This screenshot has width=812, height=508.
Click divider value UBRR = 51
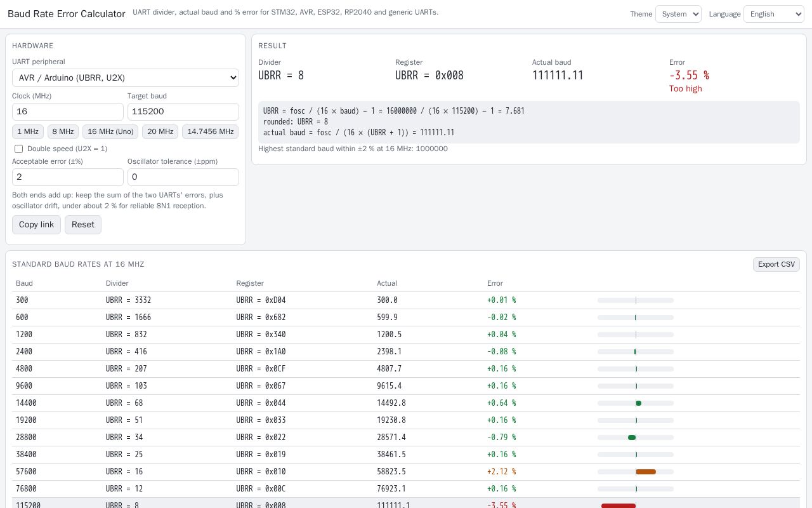click(124, 420)
